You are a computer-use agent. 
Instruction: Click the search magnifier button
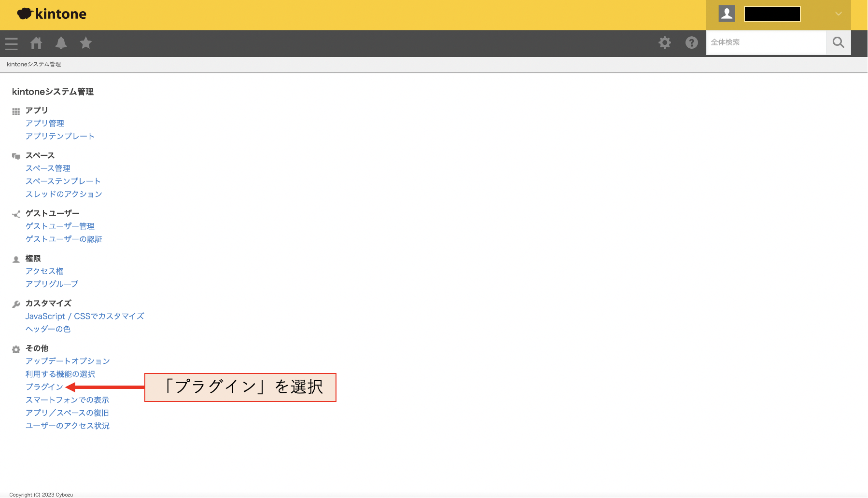(x=839, y=42)
